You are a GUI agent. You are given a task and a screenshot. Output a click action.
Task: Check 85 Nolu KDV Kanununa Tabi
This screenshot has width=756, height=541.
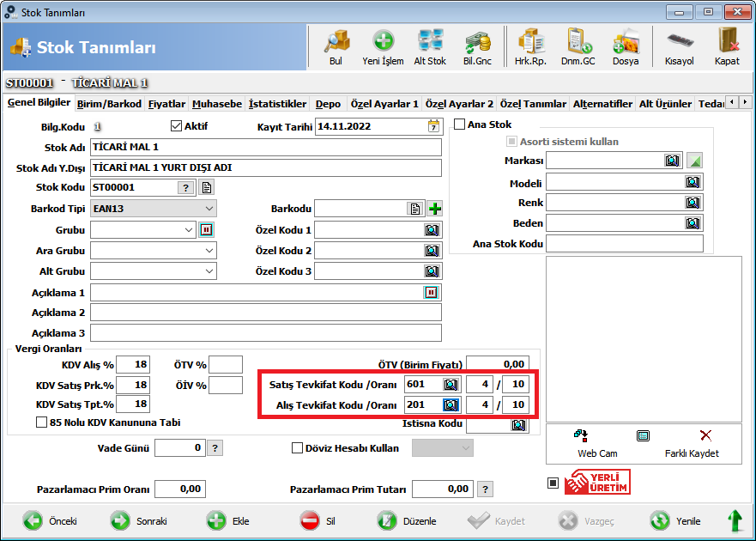coord(41,422)
